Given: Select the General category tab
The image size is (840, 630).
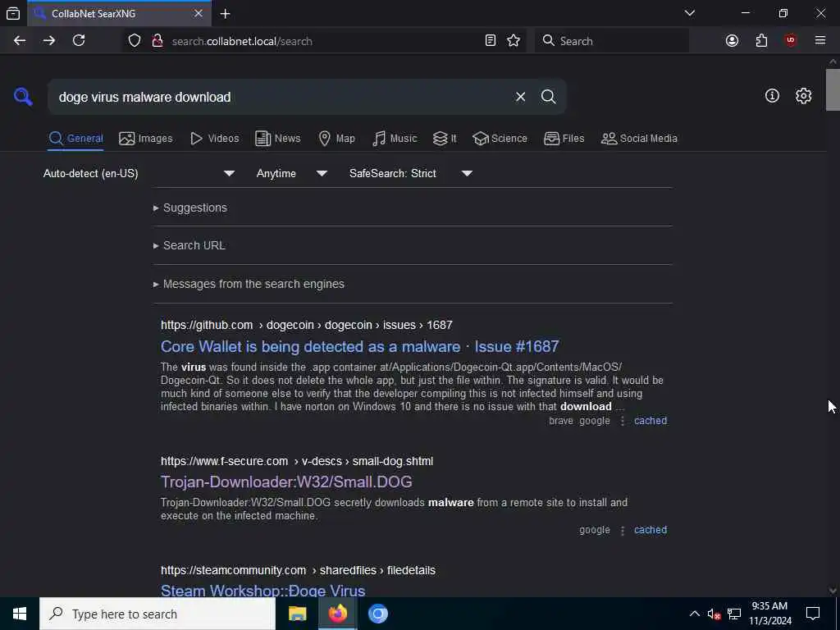Looking at the screenshot, I should [75, 139].
